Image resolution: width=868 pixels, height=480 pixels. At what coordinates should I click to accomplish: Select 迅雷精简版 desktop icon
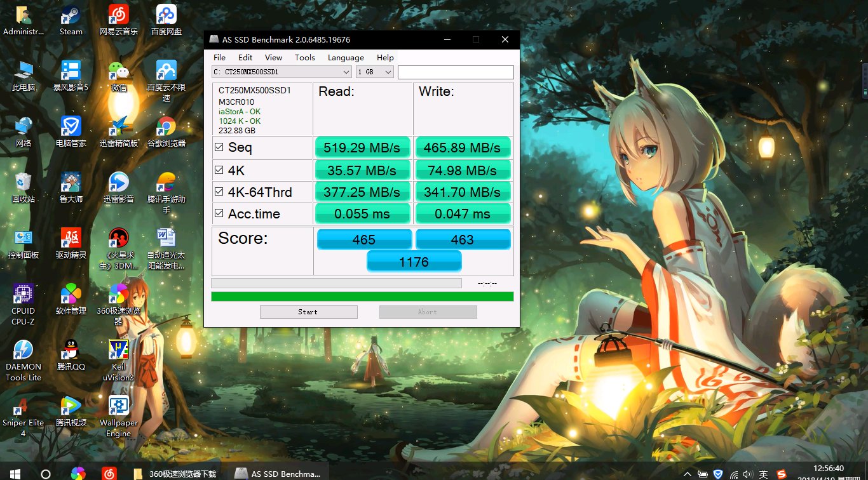tap(118, 131)
